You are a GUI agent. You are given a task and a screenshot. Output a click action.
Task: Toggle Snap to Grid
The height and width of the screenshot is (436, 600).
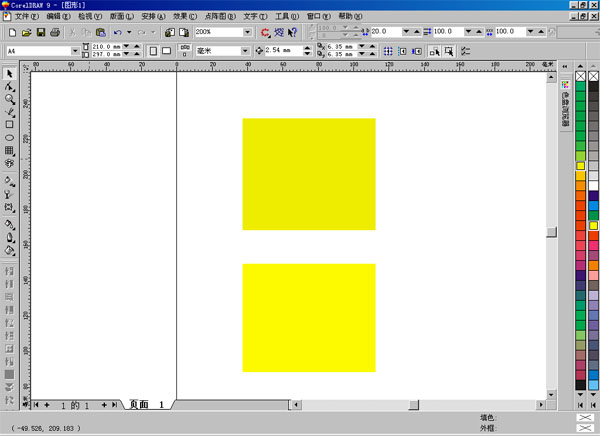click(x=388, y=51)
